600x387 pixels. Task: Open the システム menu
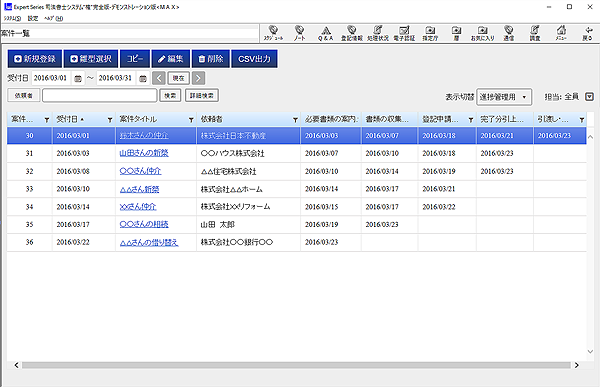[12, 18]
